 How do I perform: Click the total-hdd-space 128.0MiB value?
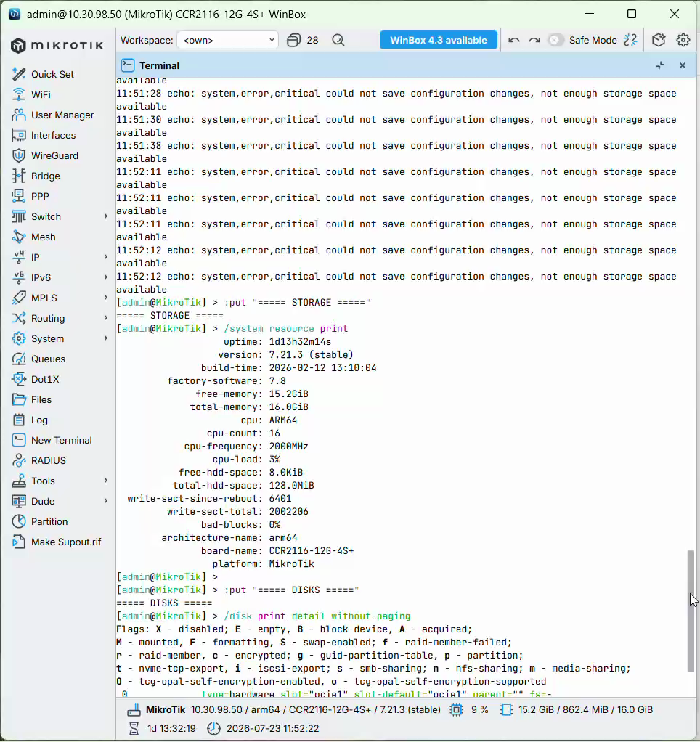(292, 486)
